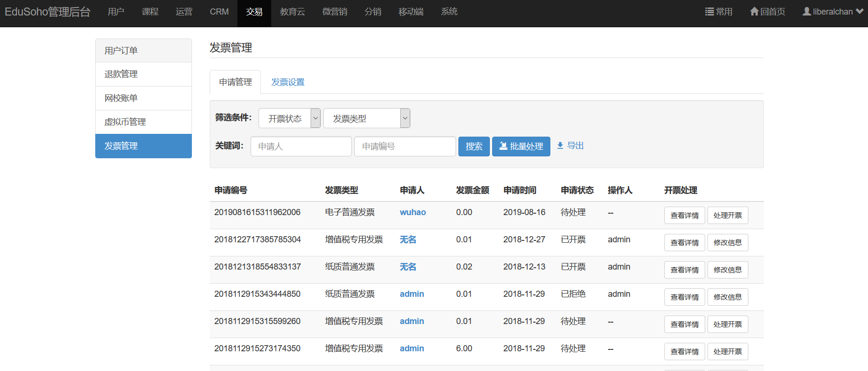The image size is (868, 371).
Task: Click the 批量处理 batch process button
Action: click(x=521, y=147)
